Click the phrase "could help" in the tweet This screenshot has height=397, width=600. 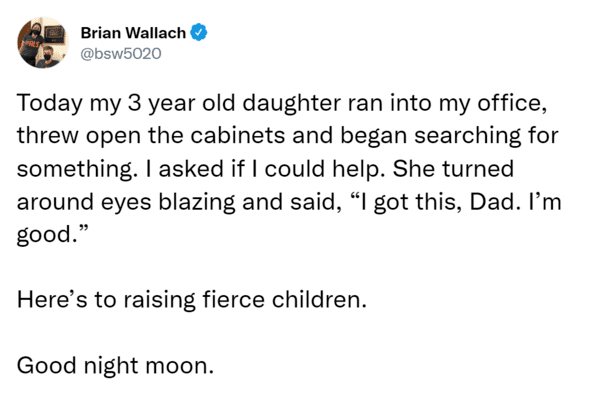[324, 168]
